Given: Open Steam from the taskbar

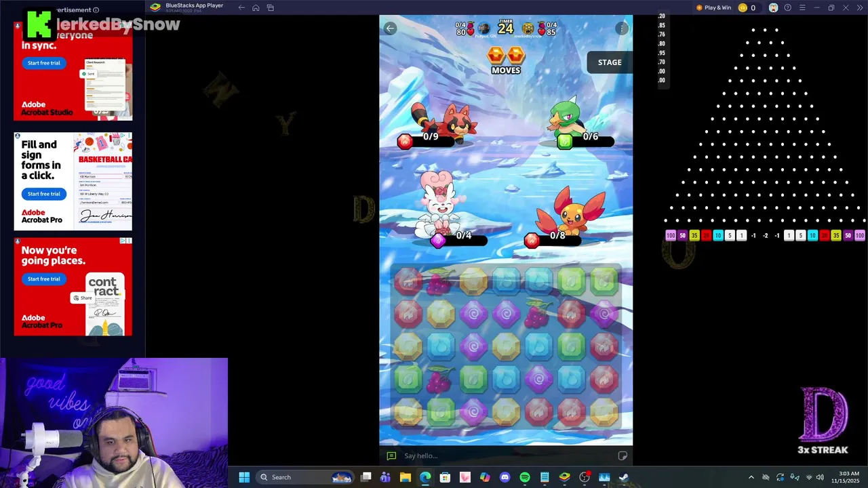Looking at the screenshot, I should [x=624, y=477].
